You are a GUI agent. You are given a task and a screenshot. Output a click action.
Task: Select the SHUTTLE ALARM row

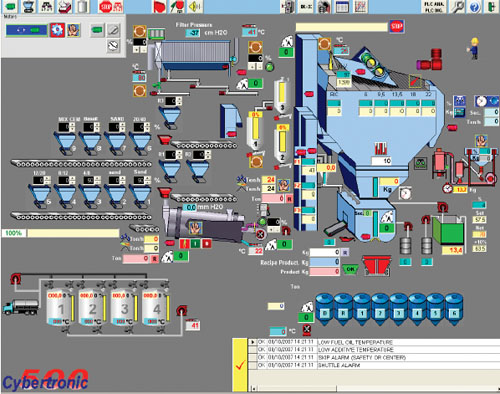(x=375, y=365)
